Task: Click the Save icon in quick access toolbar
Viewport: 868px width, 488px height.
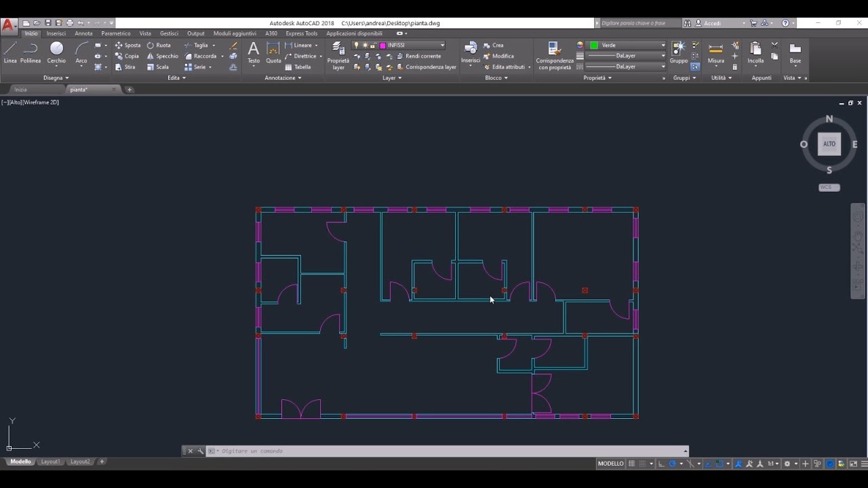Action: click(x=48, y=23)
